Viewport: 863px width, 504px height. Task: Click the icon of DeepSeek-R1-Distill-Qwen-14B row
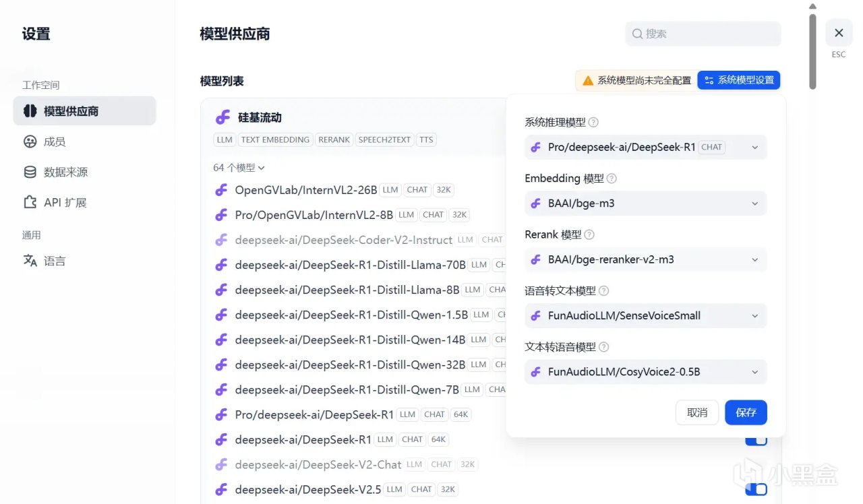(x=221, y=340)
